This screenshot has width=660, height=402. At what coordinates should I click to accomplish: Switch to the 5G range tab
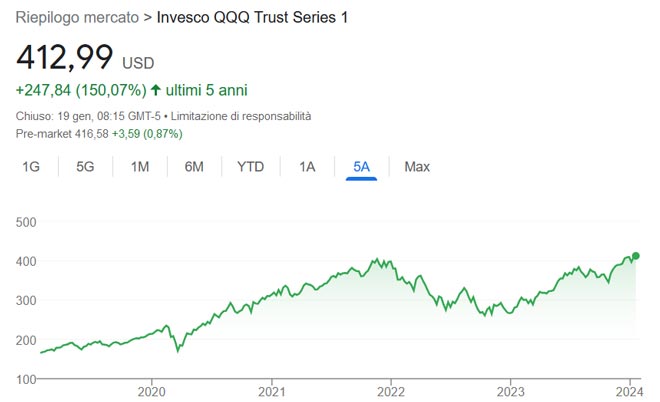(85, 167)
